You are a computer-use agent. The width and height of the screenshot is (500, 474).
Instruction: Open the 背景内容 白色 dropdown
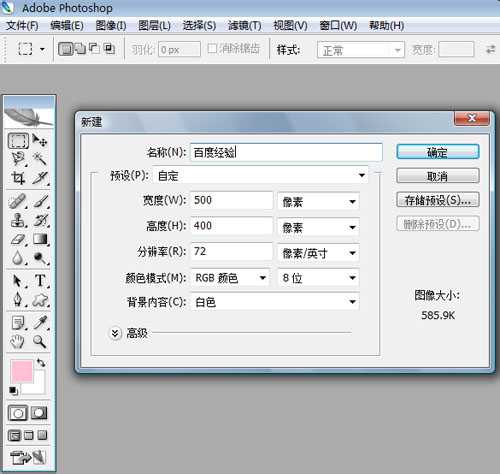(x=275, y=302)
